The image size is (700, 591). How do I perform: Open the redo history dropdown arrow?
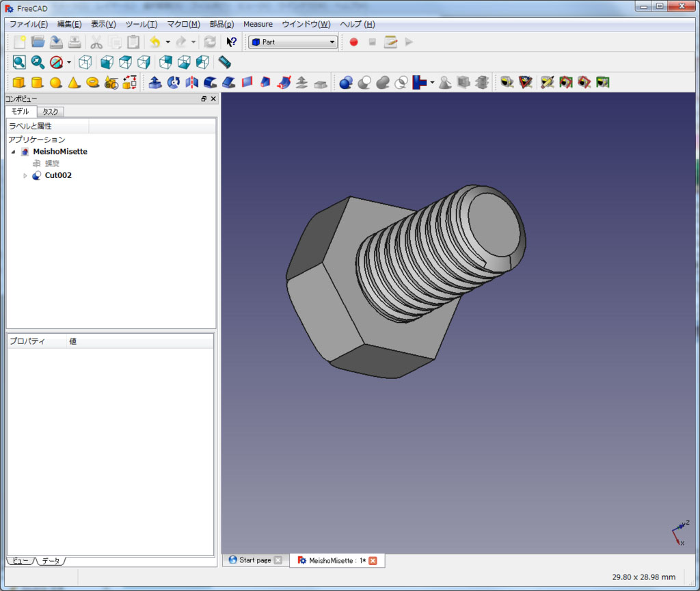pos(193,42)
